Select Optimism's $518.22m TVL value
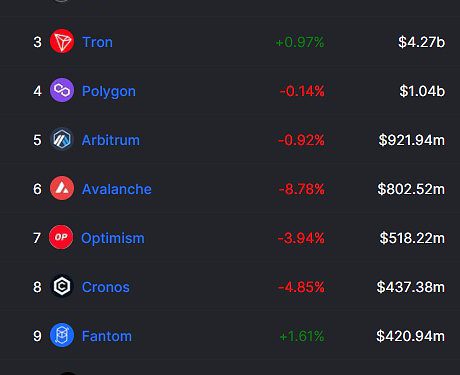Viewport: 460px width, 375px height. click(412, 238)
